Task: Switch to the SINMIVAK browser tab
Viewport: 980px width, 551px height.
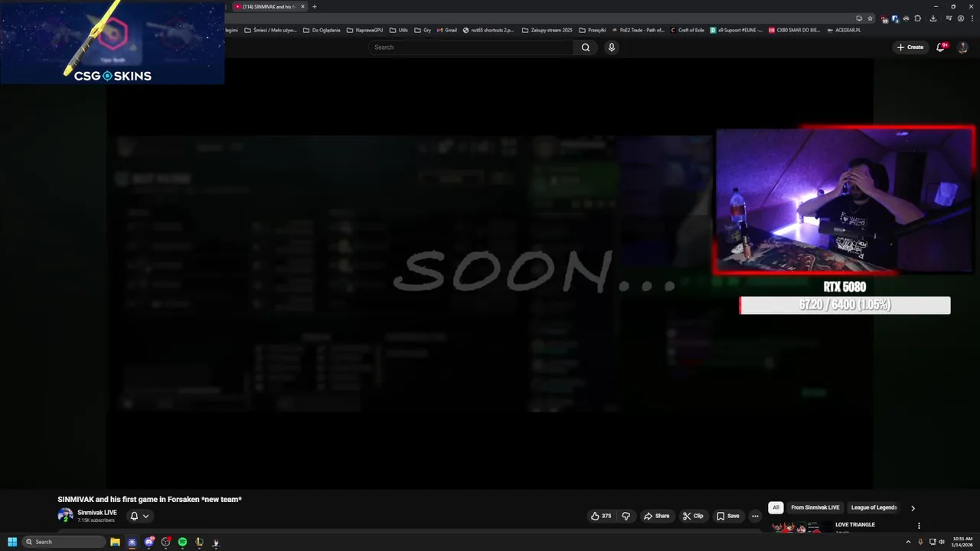Action: click(x=268, y=7)
